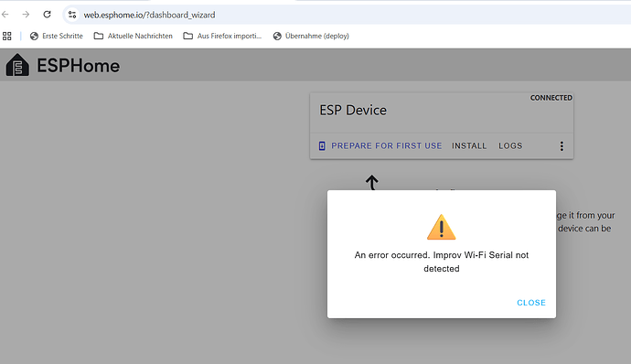631x364 pixels.
Task: Expand the Aktuelle Nachrichten bookmark folder
Action: (x=134, y=36)
